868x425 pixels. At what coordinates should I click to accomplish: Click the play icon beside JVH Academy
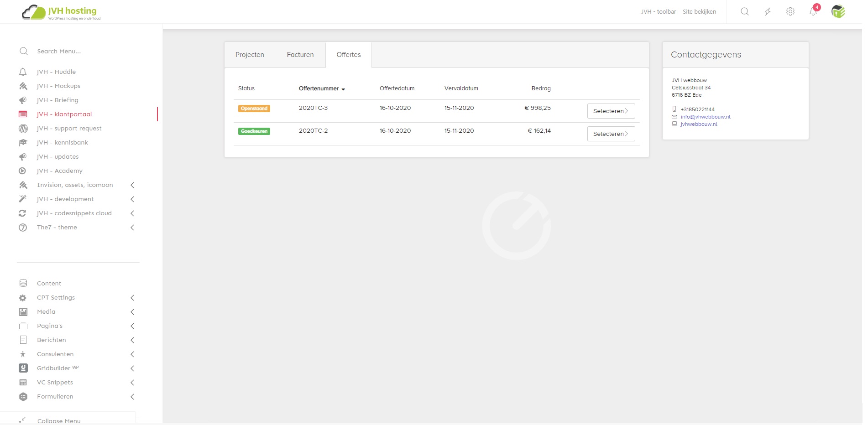[x=22, y=171]
